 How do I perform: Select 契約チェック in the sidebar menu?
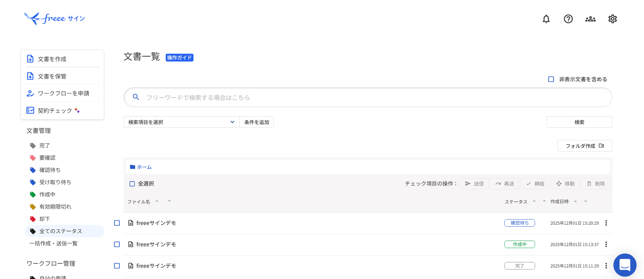coord(62,110)
